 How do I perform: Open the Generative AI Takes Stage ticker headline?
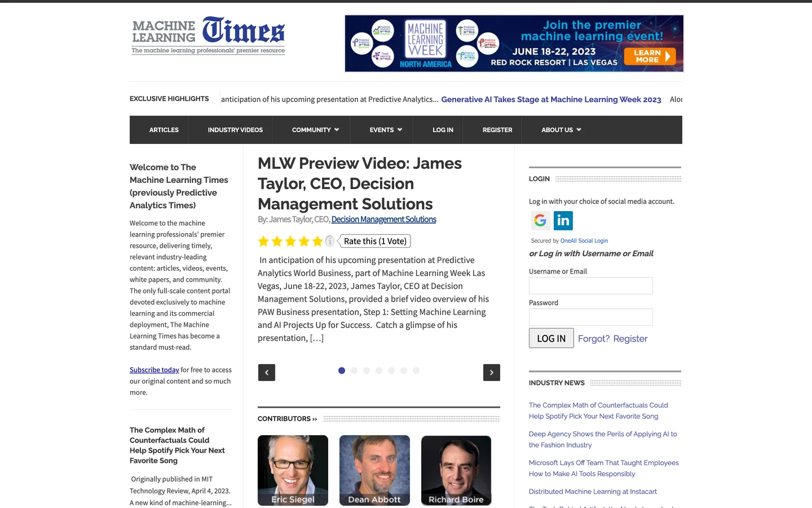pos(551,99)
